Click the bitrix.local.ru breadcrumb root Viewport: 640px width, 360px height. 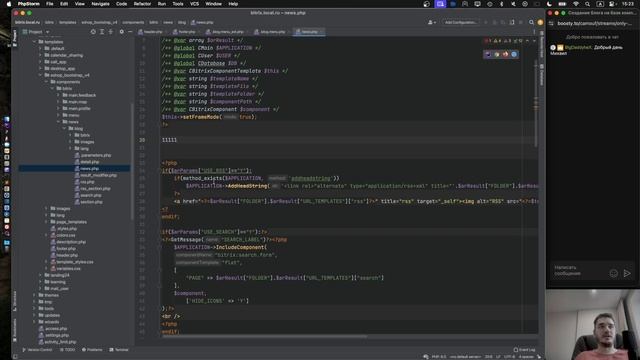coord(28,22)
